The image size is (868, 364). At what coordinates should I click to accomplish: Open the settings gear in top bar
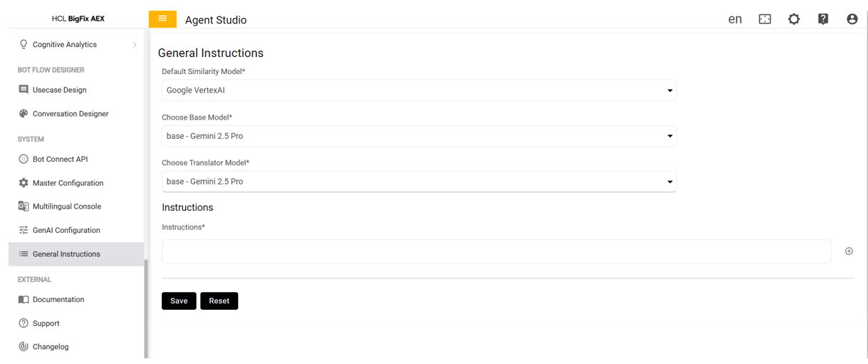pyautogui.click(x=794, y=19)
